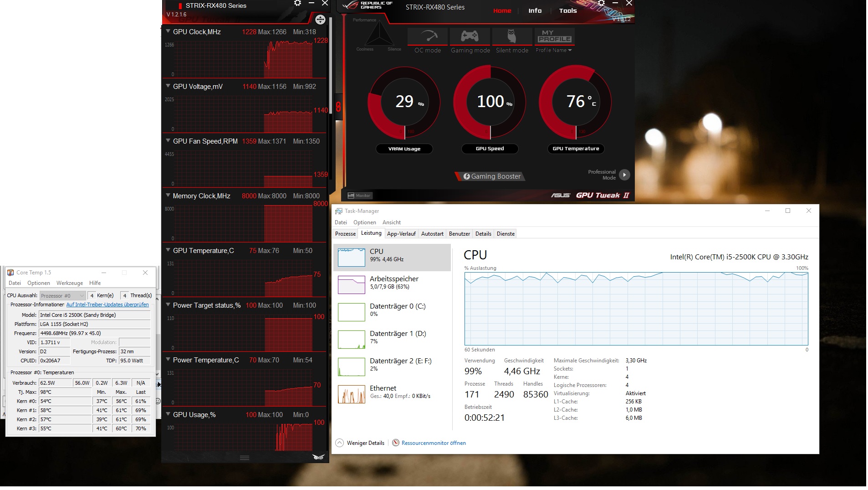868x490 pixels.
Task: Open the CPU Auswahl Prozessor #0 dropdown
Action: [x=62, y=296]
